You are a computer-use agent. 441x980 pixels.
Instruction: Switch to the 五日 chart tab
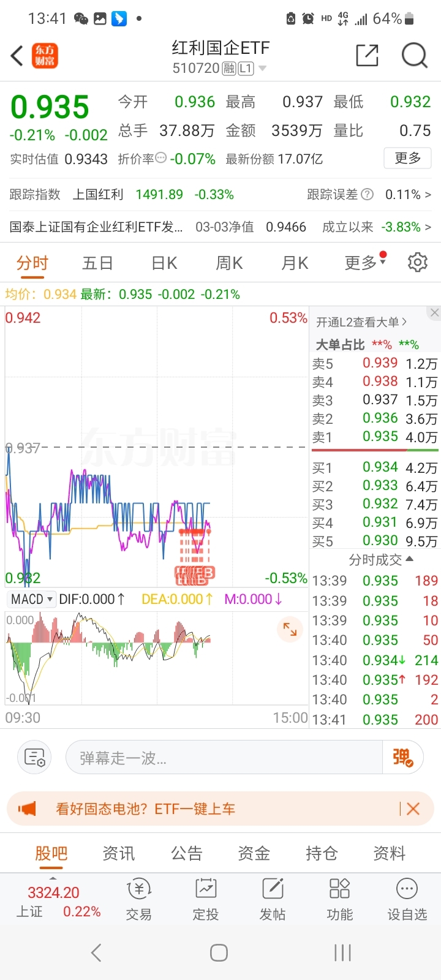pos(98,263)
